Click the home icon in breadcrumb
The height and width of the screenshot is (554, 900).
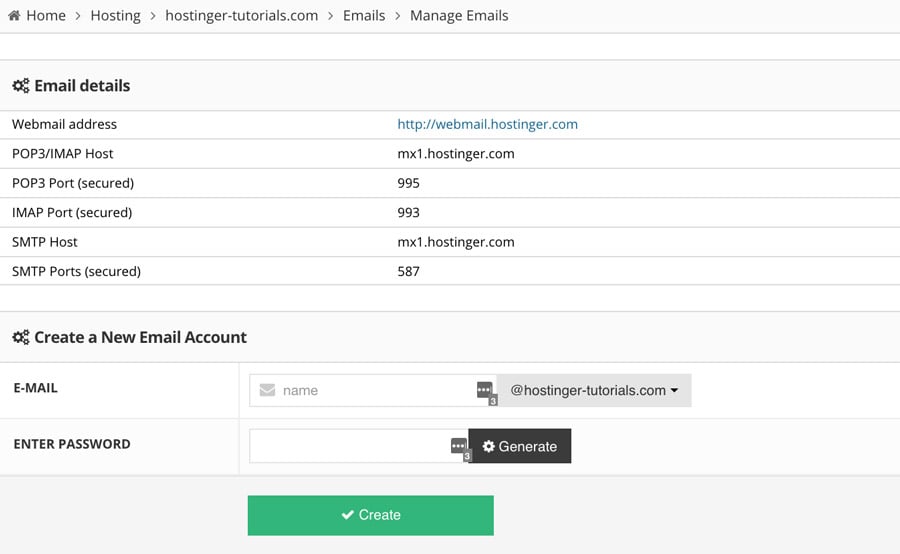[x=14, y=16]
